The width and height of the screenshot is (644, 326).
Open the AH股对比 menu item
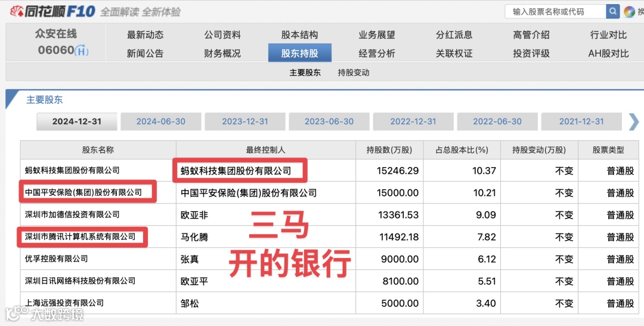pyautogui.click(x=608, y=54)
